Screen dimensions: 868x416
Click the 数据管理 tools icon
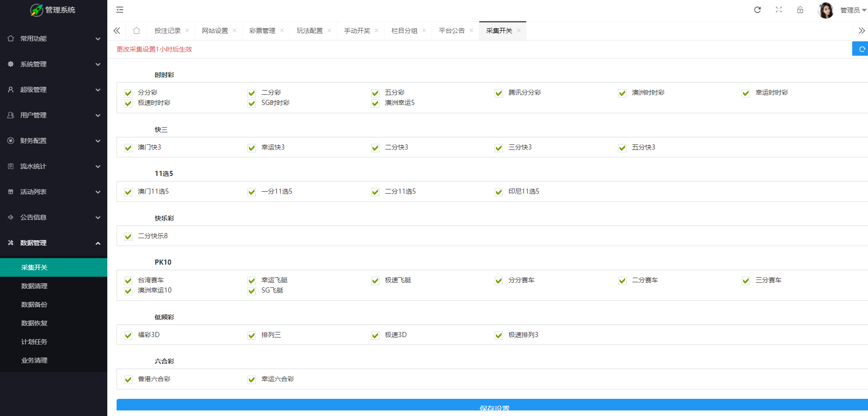pyautogui.click(x=11, y=243)
